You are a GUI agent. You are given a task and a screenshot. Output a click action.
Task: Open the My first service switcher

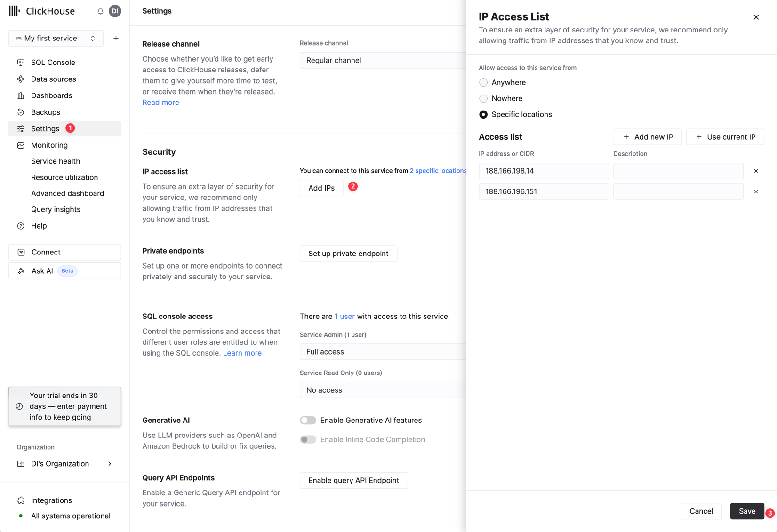[x=56, y=38]
